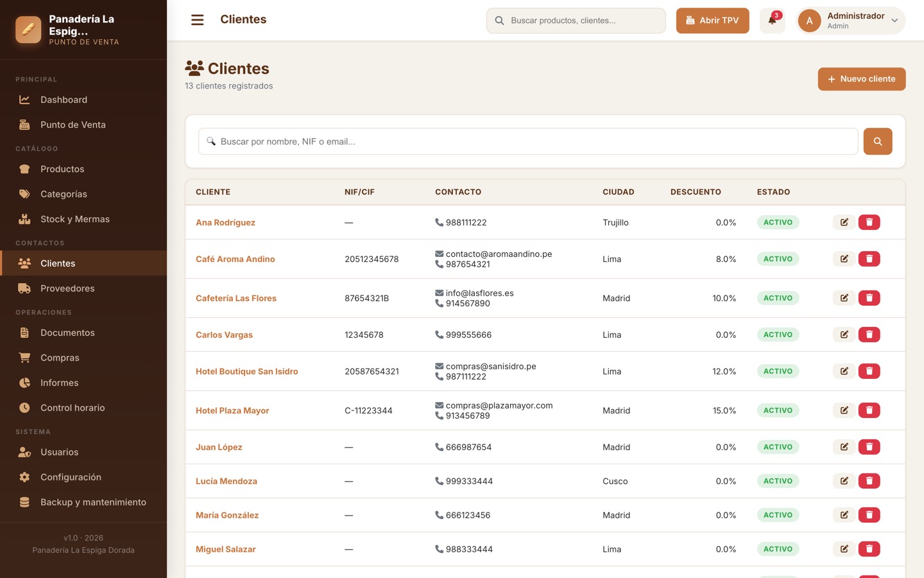The height and width of the screenshot is (578, 924).
Task: Click phone number 666123456
Action: tap(468, 515)
